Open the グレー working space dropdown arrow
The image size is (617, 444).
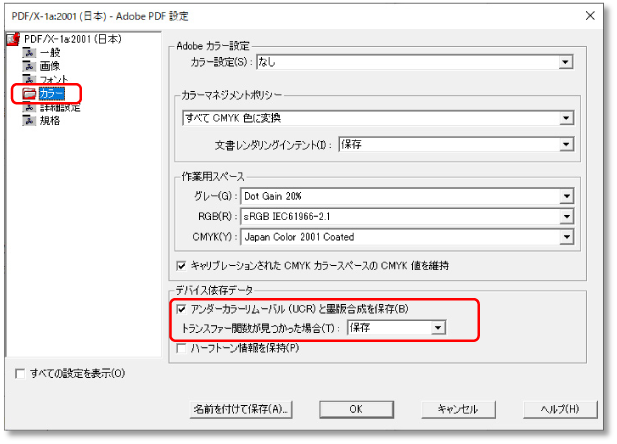566,196
